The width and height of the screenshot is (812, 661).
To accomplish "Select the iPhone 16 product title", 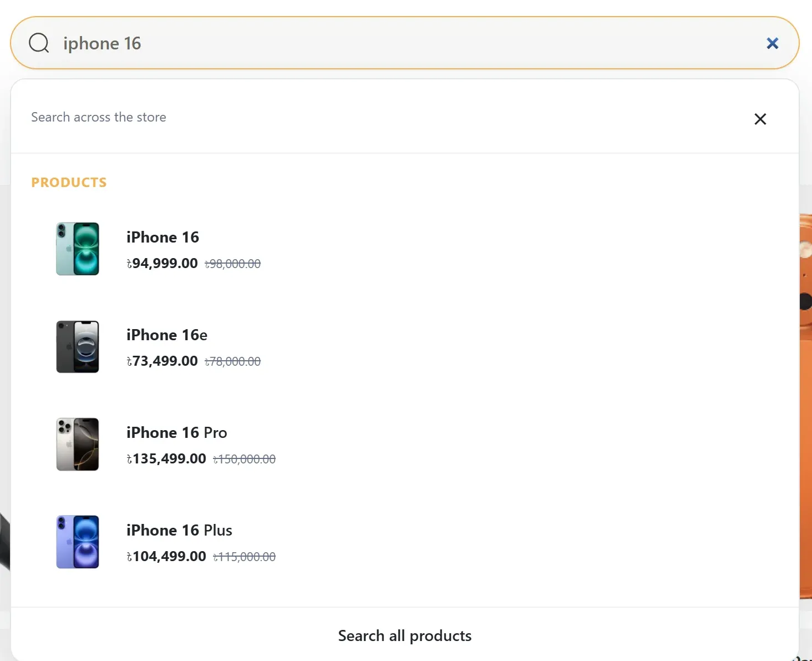I will click(x=163, y=237).
